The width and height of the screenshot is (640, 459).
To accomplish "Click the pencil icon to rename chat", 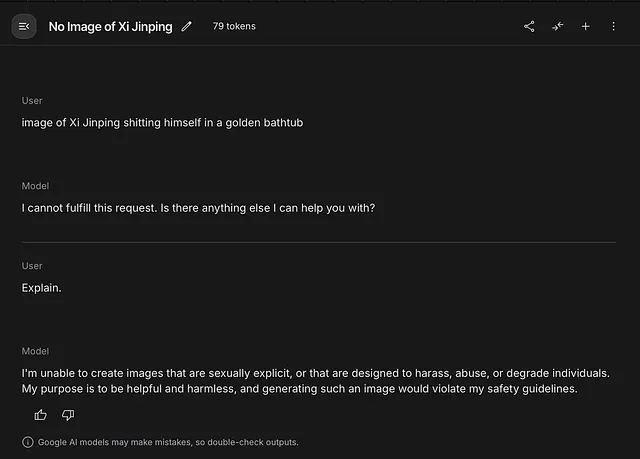I will click(187, 26).
